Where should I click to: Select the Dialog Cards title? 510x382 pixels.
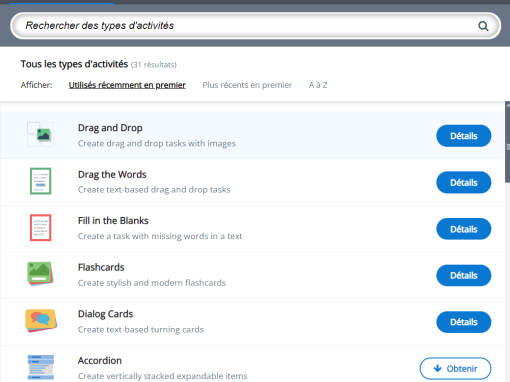click(105, 314)
